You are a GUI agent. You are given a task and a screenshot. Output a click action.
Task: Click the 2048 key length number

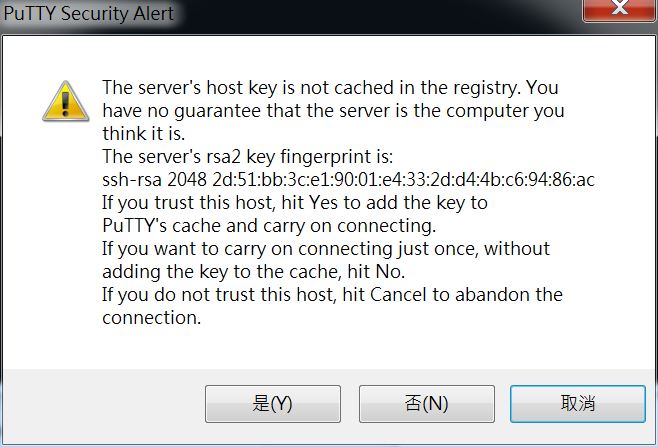[x=187, y=180]
